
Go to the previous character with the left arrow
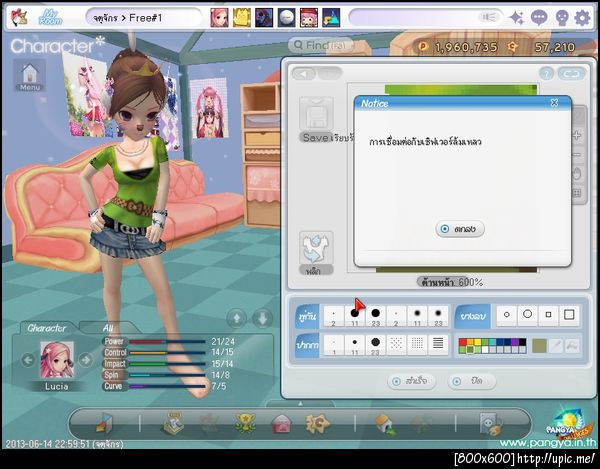tap(28, 360)
